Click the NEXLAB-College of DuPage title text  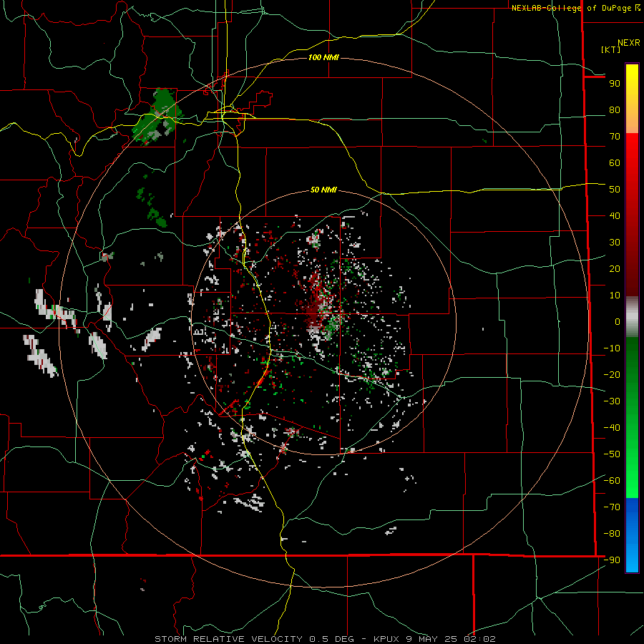pyautogui.click(x=571, y=8)
